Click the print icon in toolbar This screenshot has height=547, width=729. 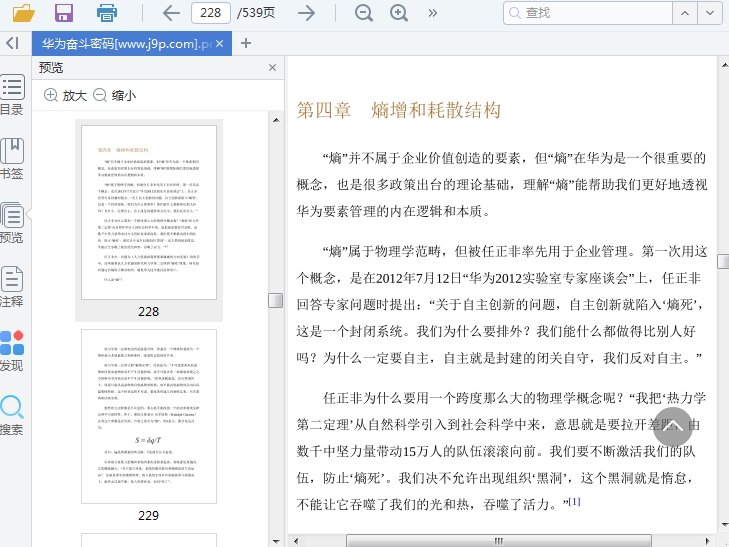coord(107,13)
